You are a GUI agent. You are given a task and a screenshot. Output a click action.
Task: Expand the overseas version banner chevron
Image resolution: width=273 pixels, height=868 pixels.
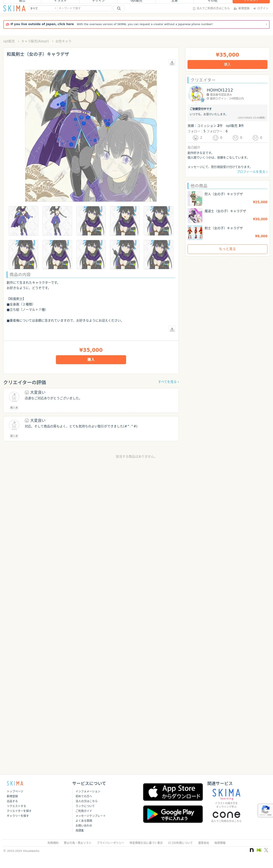266,24
